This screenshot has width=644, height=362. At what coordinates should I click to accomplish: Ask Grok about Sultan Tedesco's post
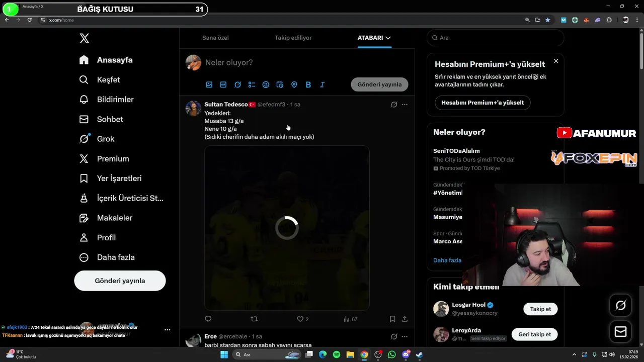tap(394, 105)
